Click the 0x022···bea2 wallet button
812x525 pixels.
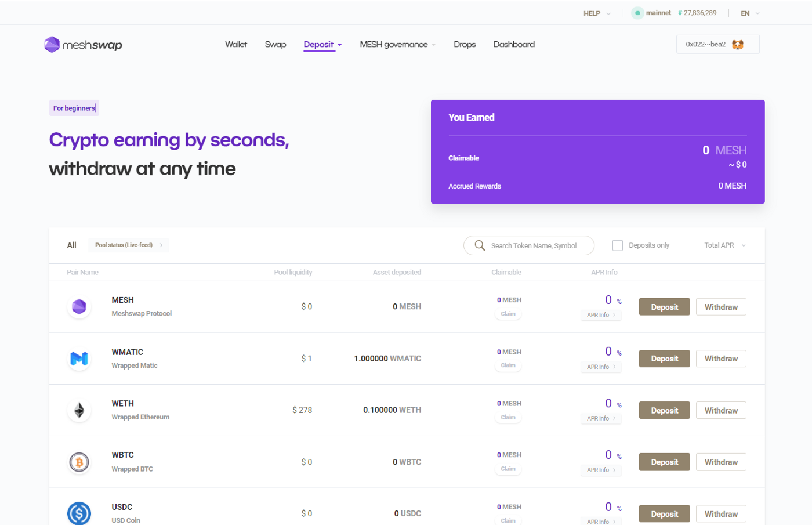tap(718, 45)
